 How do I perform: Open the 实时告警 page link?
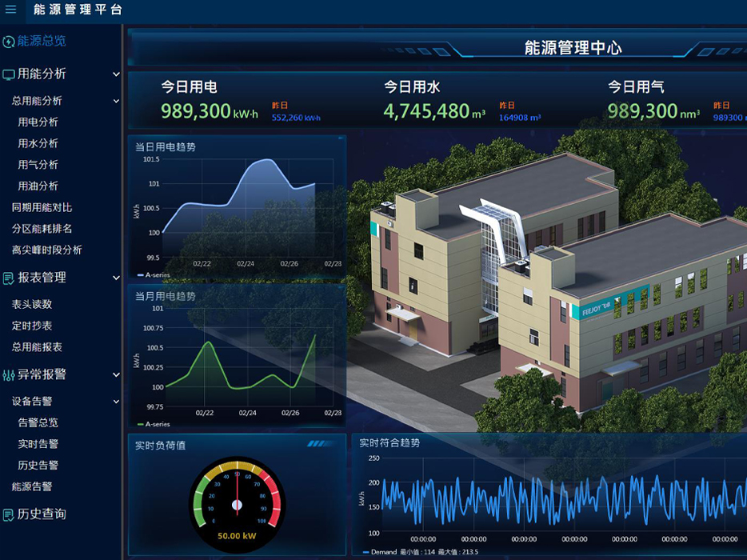(x=38, y=444)
